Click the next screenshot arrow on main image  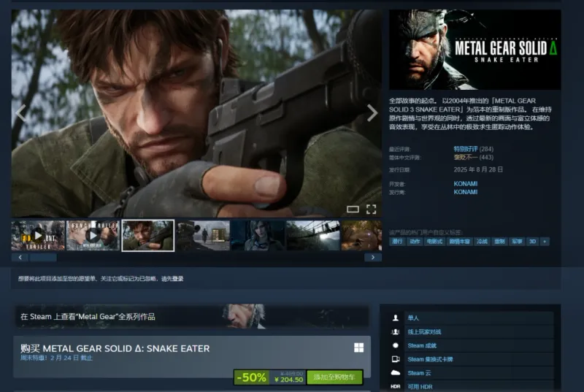pos(372,112)
